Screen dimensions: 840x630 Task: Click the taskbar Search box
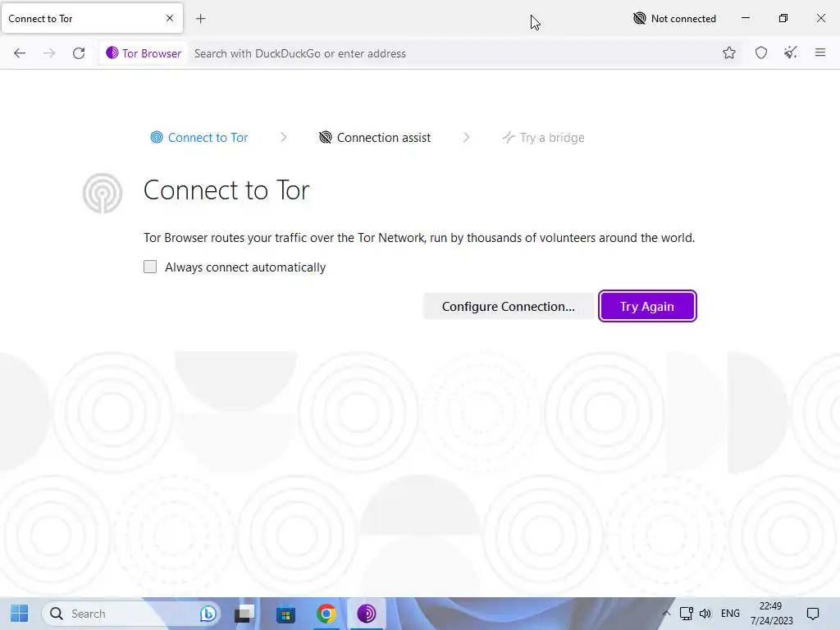[131, 614]
